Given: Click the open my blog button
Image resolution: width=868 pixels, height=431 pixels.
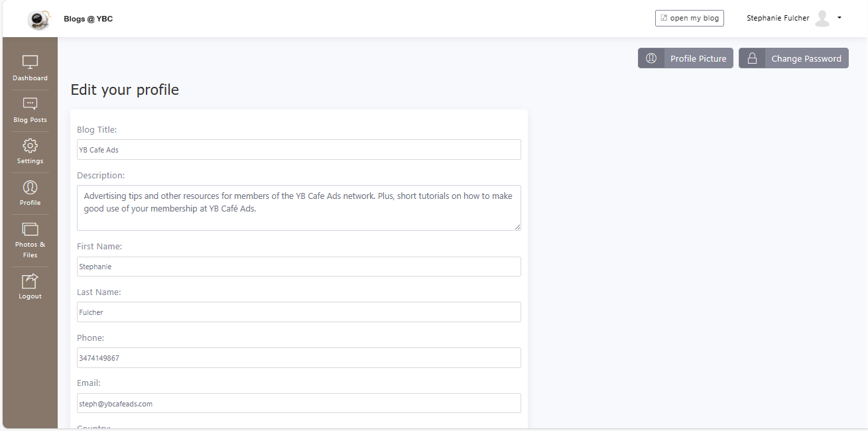Looking at the screenshot, I should 690,18.
